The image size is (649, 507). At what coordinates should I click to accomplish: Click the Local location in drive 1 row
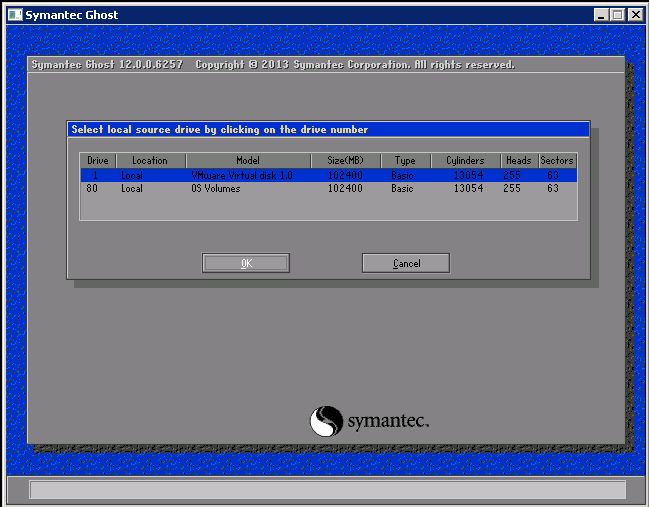pyautogui.click(x=132, y=175)
